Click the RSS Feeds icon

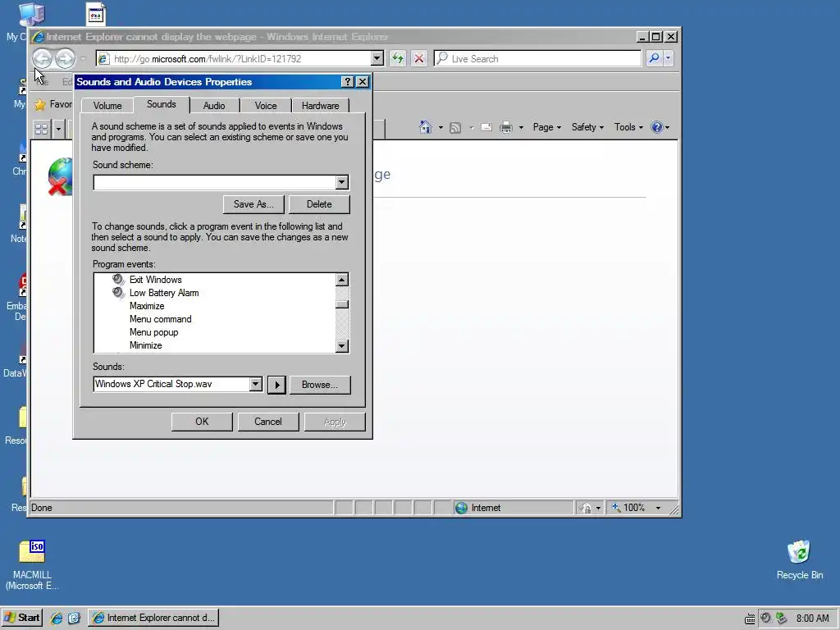point(455,127)
